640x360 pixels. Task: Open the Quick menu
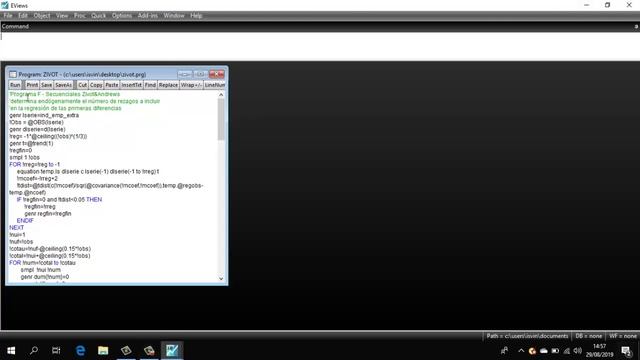tap(98, 16)
